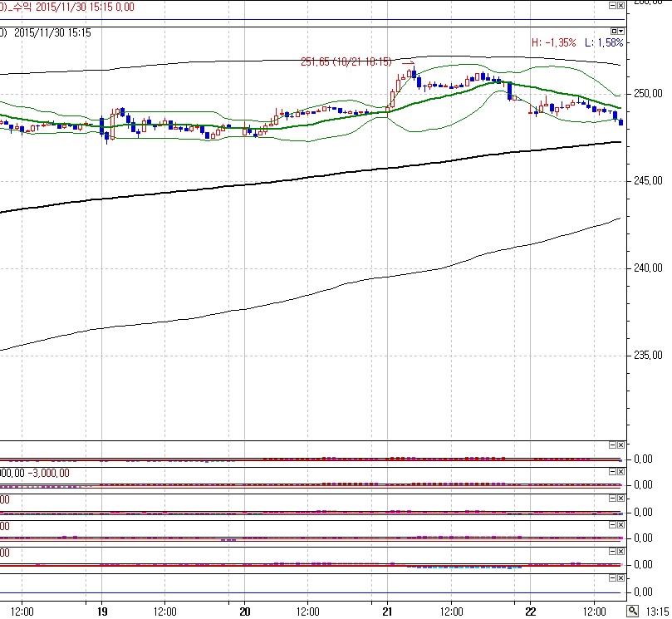Viewport: 672px width, 619px height.
Task: Click the L: 1,58% low label
Action: click(602, 42)
